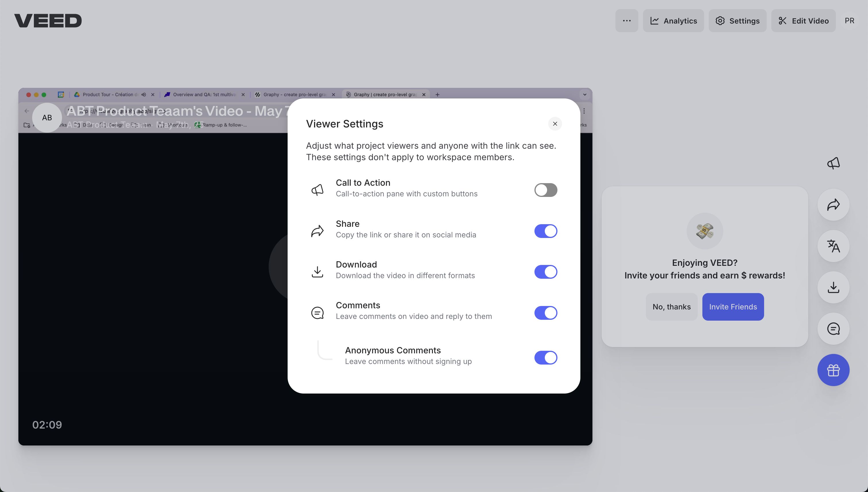Open Settings from the top bar
Screen dimensions: 868x492
737,21
